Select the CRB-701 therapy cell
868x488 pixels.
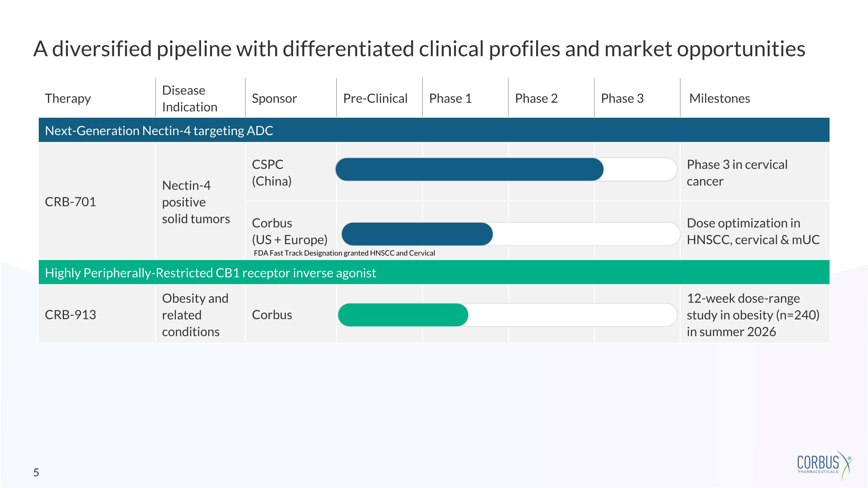tap(70, 202)
